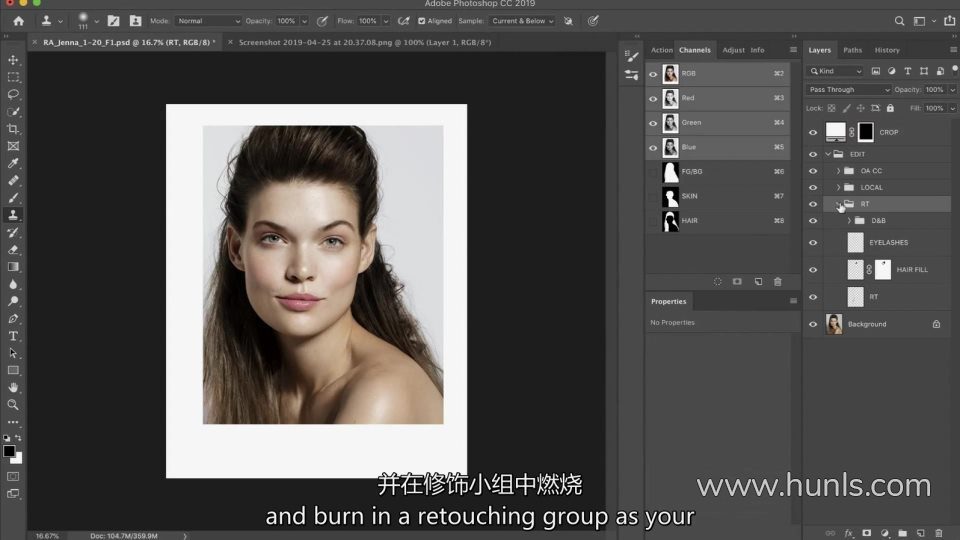The height and width of the screenshot is (540, 960).
Task: Switch to the Adjust tab
Action: point(733,50)
